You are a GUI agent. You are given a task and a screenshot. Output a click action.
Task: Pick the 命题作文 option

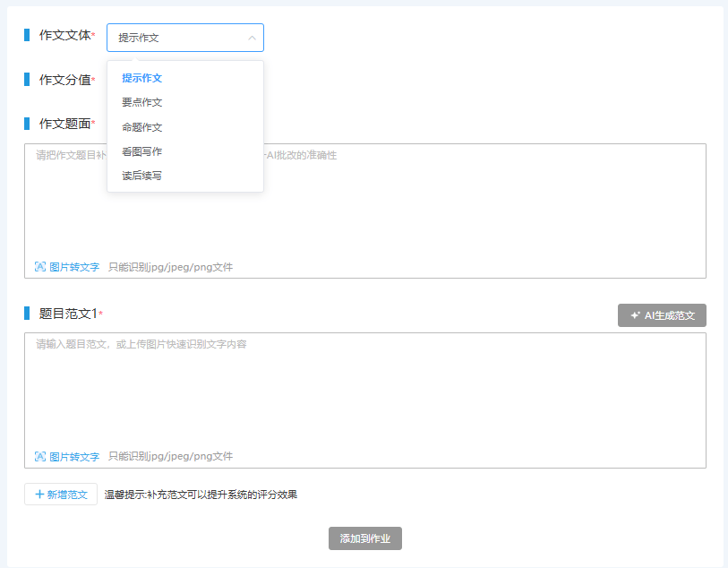tap(142, 127)
